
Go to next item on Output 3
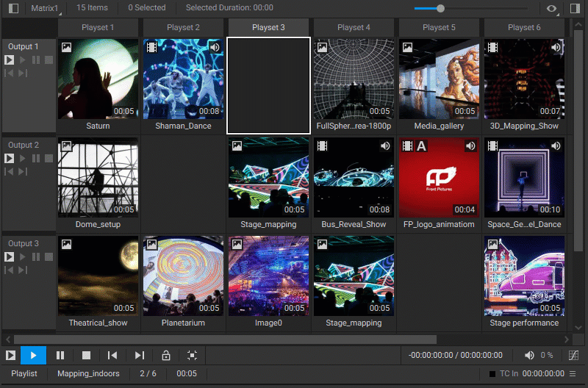pos(23,270)
